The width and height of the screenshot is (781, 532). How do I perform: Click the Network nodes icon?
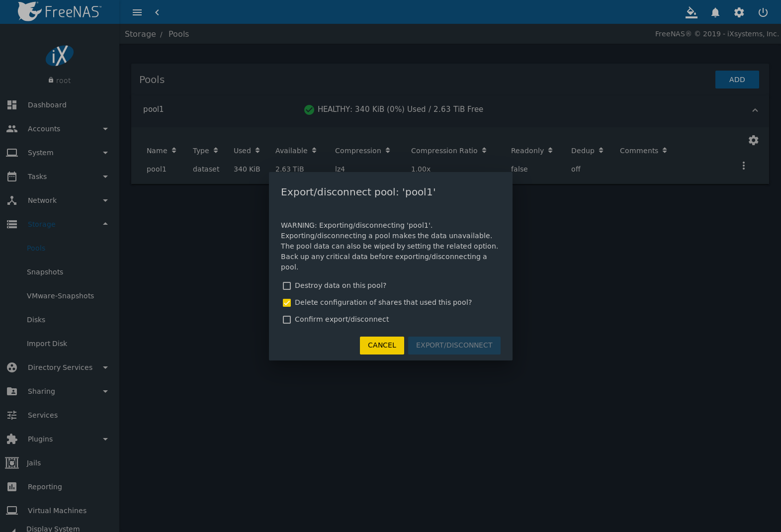(12, 200)
